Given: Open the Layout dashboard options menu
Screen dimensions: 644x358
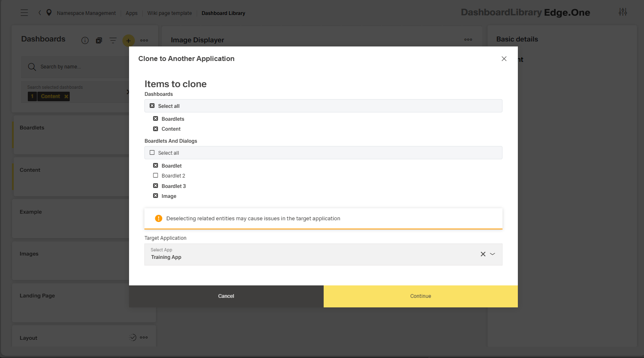Looking at the screenshot, I should [144, 337].
